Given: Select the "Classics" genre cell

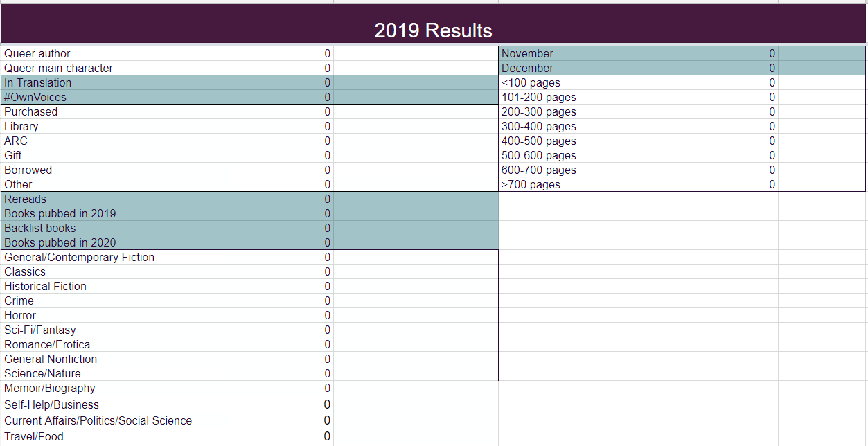Looking at the screenshot, I should point(115,271).
